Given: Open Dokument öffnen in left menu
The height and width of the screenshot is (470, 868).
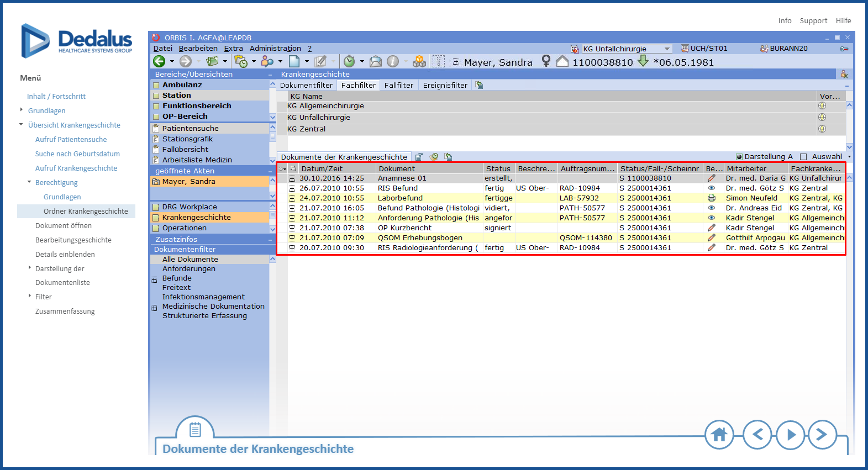Looking at the screenshot, I should click(x=64, y=225).
